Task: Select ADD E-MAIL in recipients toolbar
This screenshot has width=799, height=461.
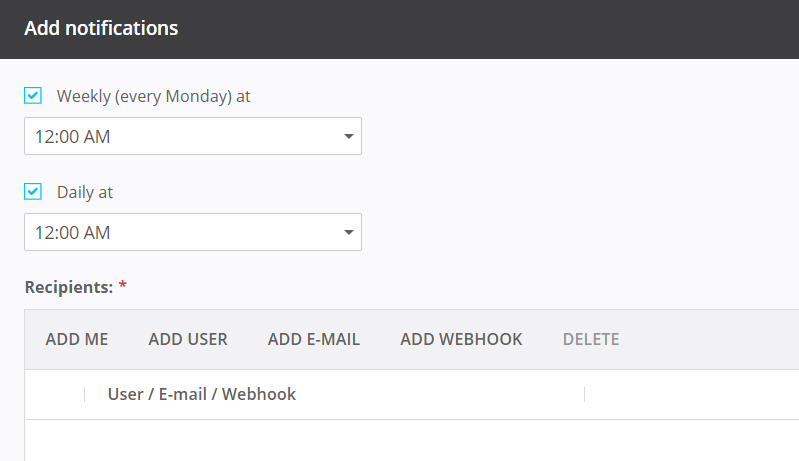Action: pos(314,340)
